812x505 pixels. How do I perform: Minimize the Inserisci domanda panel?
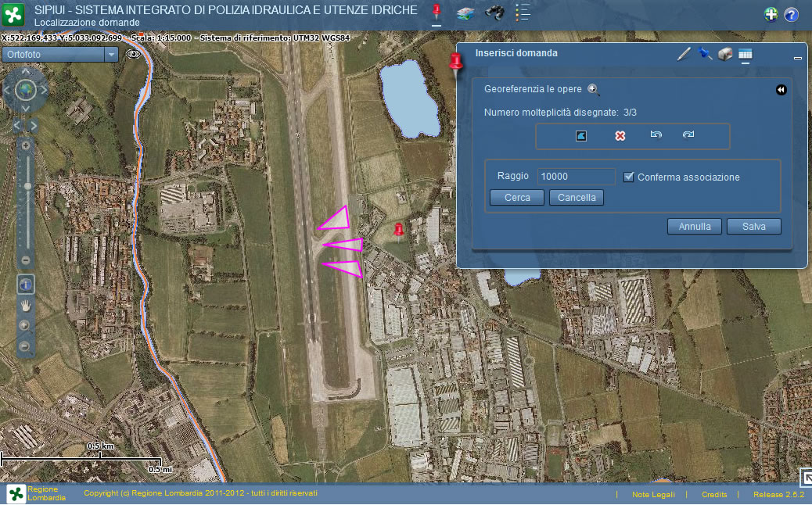(x=797, y=58)
